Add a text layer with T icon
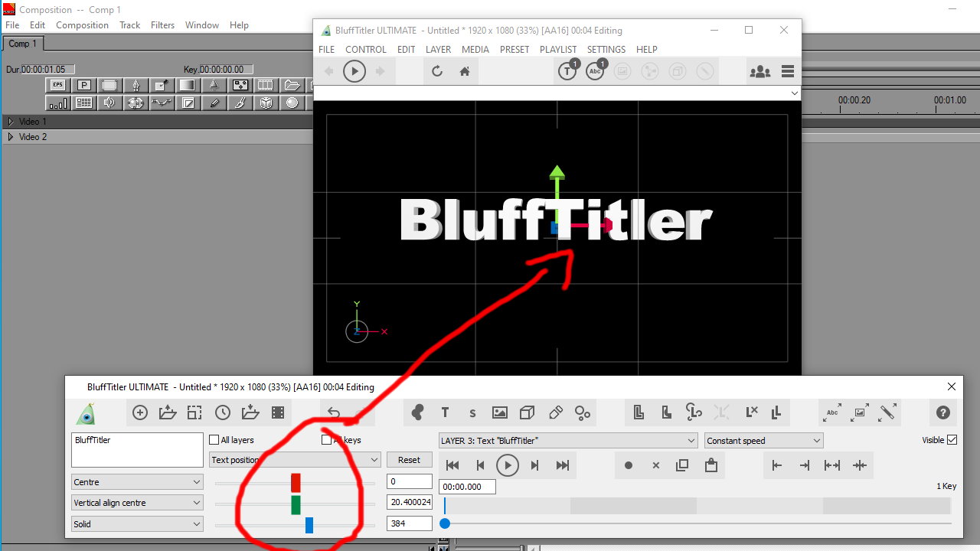Viewport: 980px width, 551px height. pyautogui.click(x=445, y=412)
